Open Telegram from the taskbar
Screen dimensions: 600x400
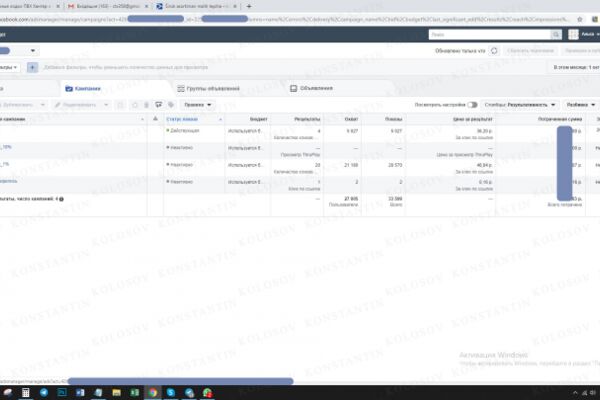click(x=44, y=392)
